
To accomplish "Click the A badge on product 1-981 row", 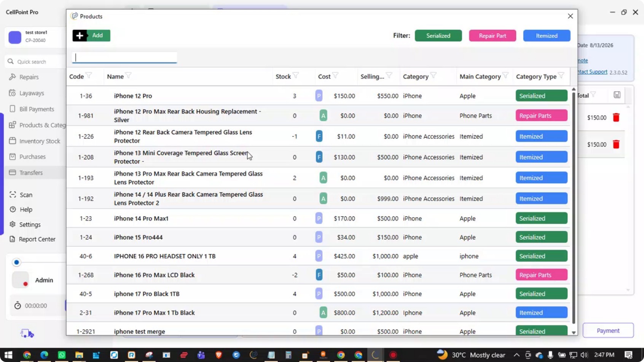I will tap(323, 115).
